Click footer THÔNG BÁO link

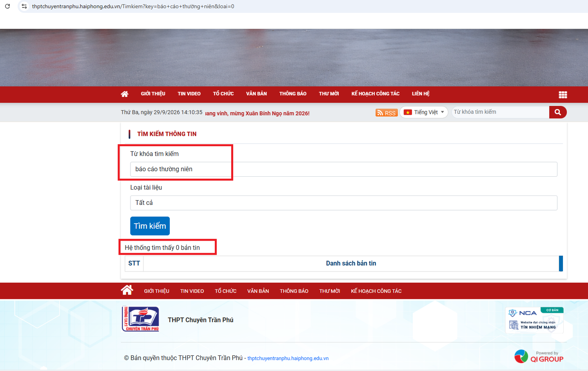point(294,291)
